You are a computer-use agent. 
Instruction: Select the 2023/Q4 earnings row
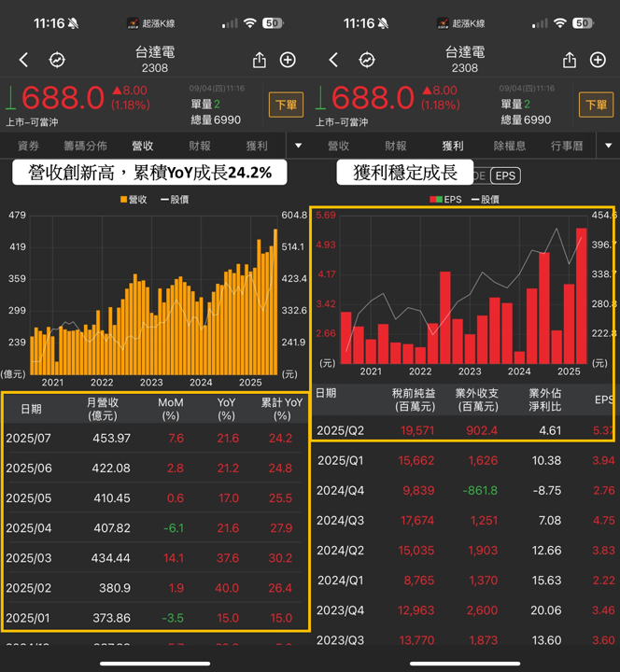coord(465,610)
